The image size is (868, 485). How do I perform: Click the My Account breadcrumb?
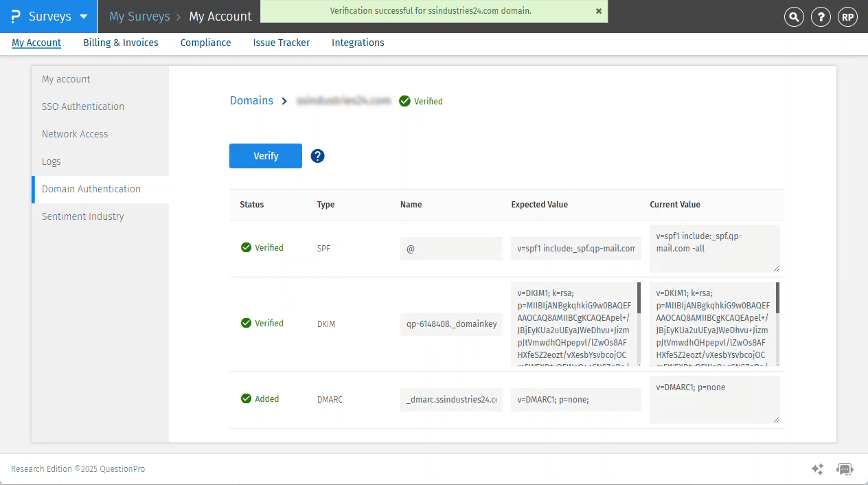(220, 16)
